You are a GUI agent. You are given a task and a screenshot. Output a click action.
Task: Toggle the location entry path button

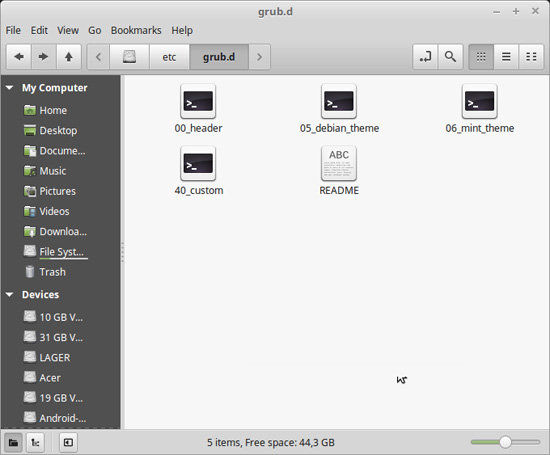tap(425, 57)
